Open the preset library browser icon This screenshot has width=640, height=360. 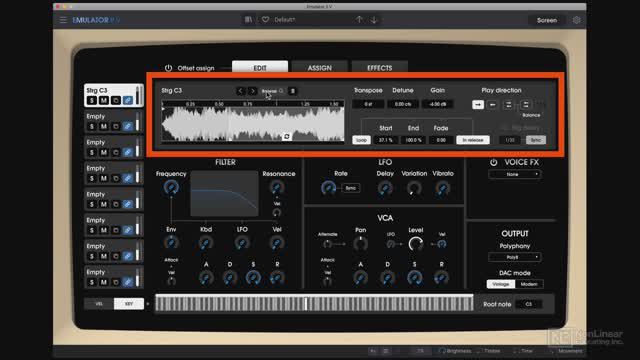[248, 20]
